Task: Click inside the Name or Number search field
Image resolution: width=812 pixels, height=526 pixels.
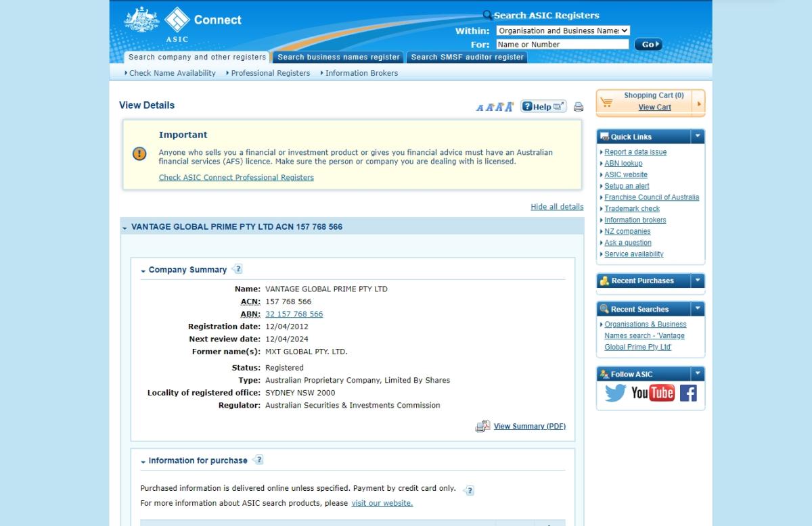Action: coord(562,43)
